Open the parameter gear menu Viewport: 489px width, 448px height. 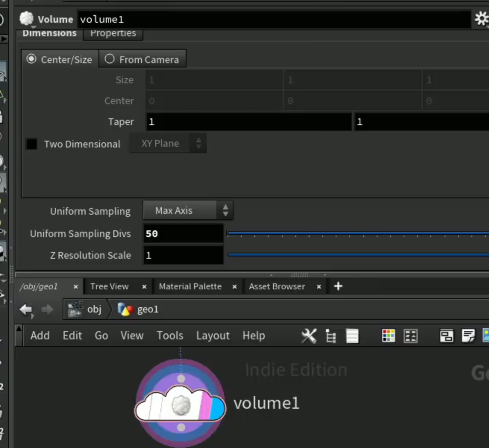482,19
